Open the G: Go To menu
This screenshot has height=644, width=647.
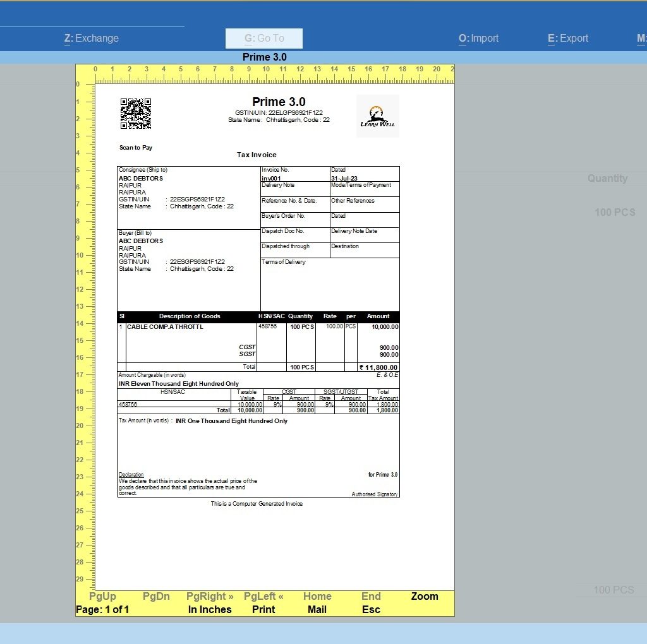(263, 38)
